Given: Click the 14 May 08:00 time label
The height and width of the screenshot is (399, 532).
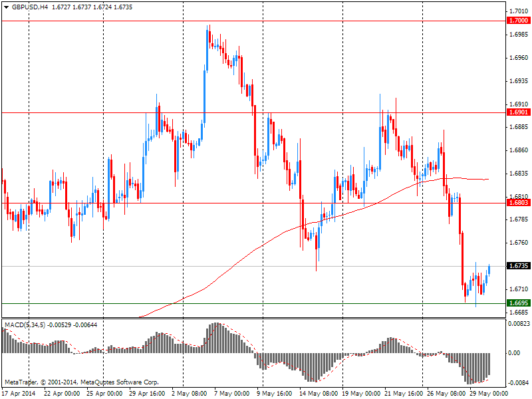Looking at the screenshot, I should [317, 394].
